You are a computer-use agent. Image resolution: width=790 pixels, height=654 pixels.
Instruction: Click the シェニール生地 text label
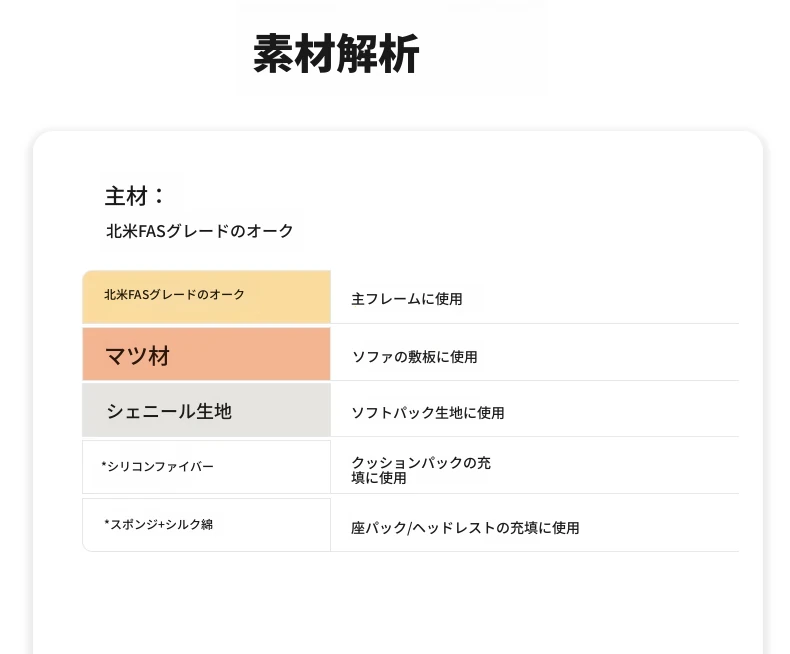click(169, 411)
